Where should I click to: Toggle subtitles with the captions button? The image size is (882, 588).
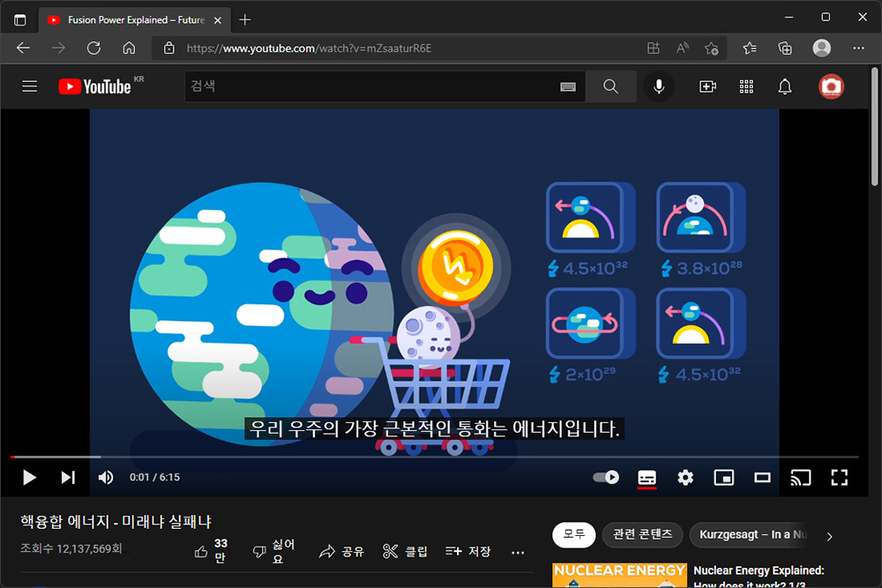click(x=647, y=478)
